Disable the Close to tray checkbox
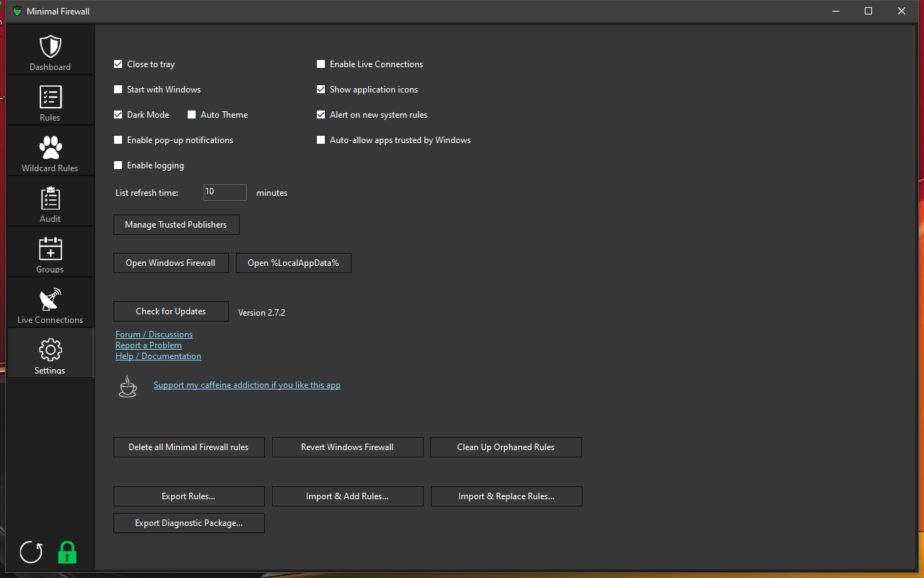 click(118, 64)
